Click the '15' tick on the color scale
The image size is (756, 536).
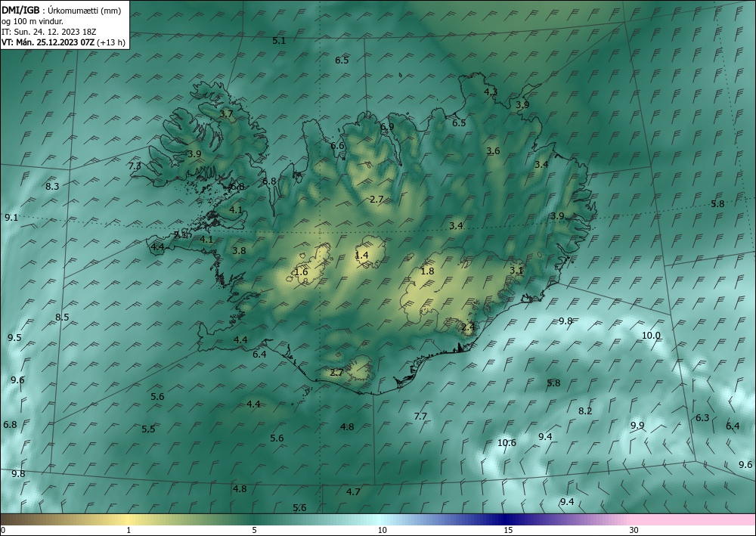[508, 530]
